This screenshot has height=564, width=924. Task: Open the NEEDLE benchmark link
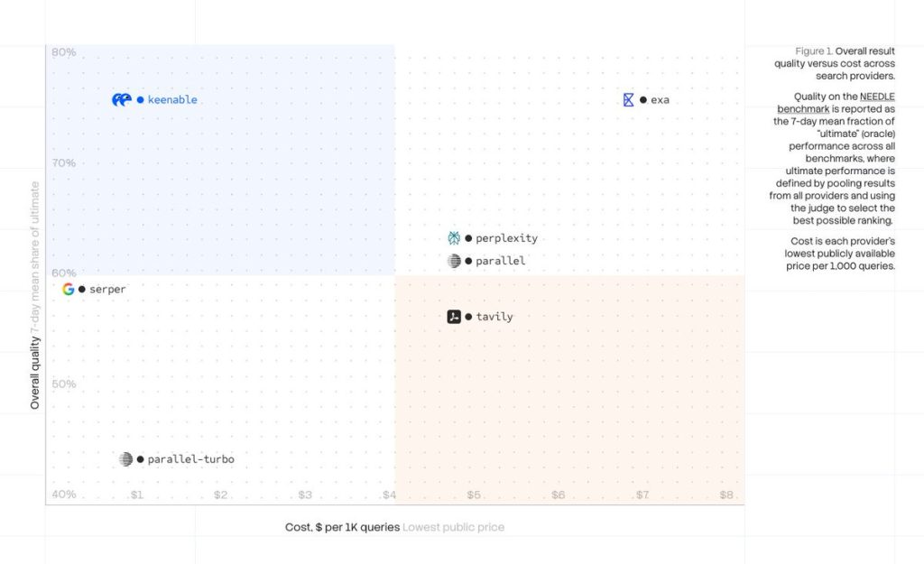pos(836,103)
